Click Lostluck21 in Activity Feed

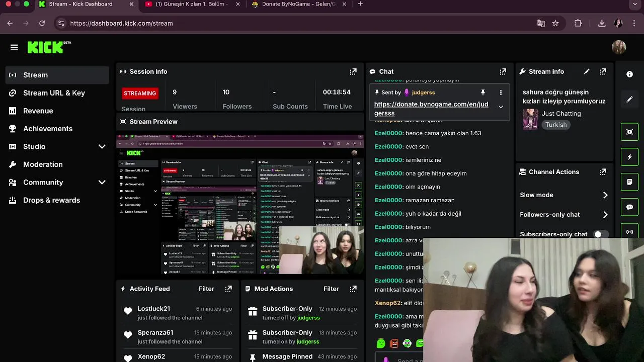coord(154,309)
